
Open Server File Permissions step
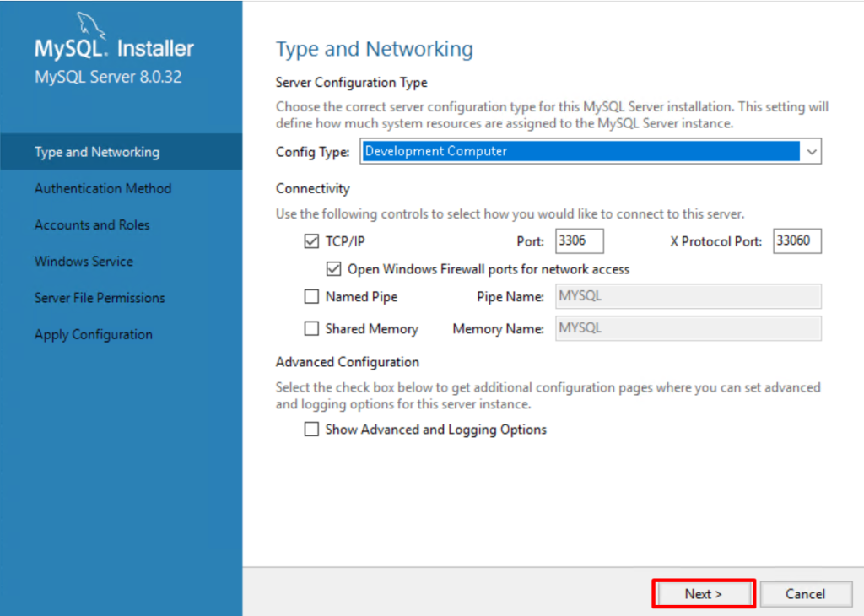point(100,298)
